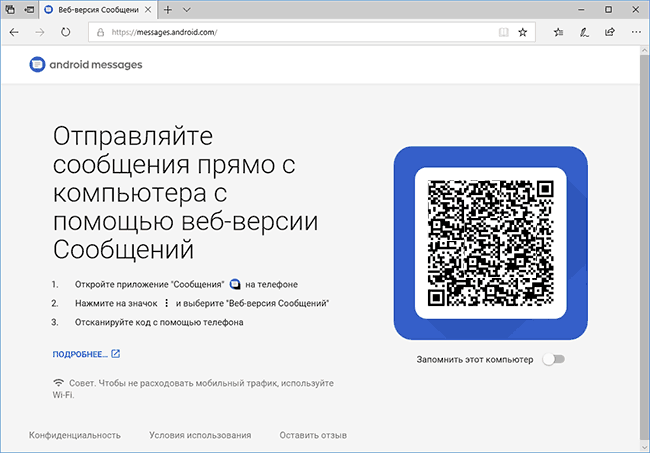Image resolution: width=650 pixels, height=453 pixels.
Task: Click the Add notes pen icon
Action: point(584,32)
